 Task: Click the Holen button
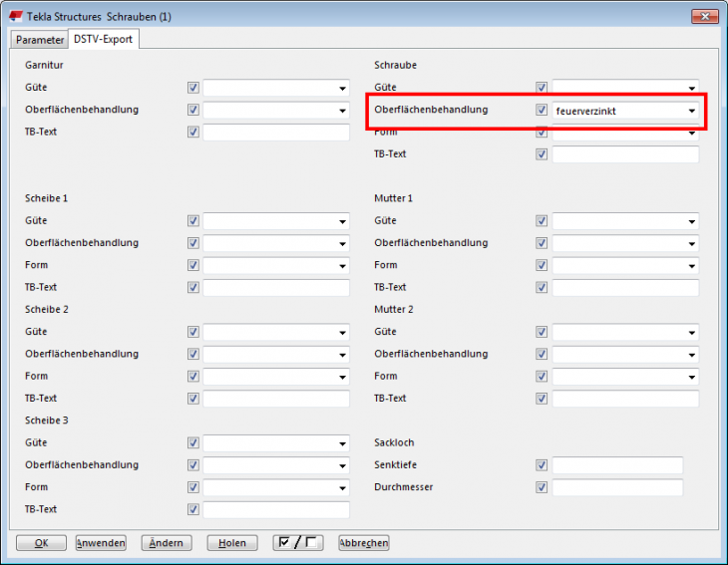click(x=231, y=543)
